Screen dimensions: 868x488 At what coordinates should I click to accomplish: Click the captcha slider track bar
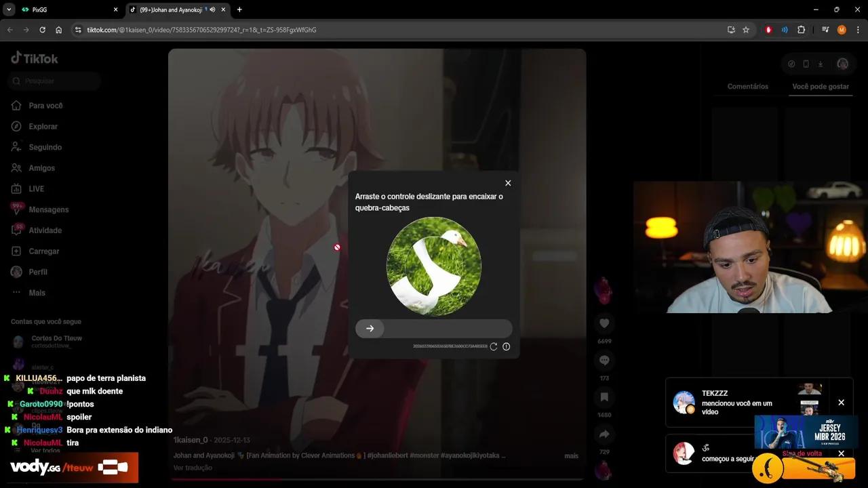pyautogui.click(x=434, y=329)
